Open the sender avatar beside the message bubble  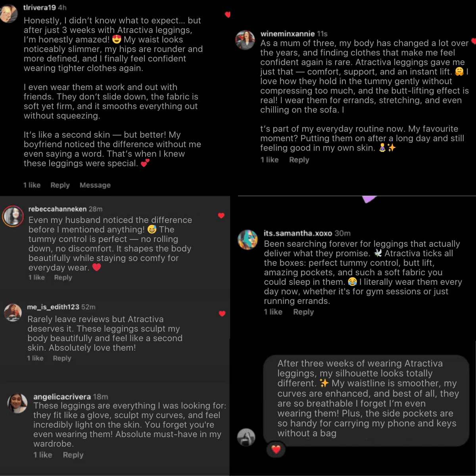pyautogui.click(x=246, y=438)
